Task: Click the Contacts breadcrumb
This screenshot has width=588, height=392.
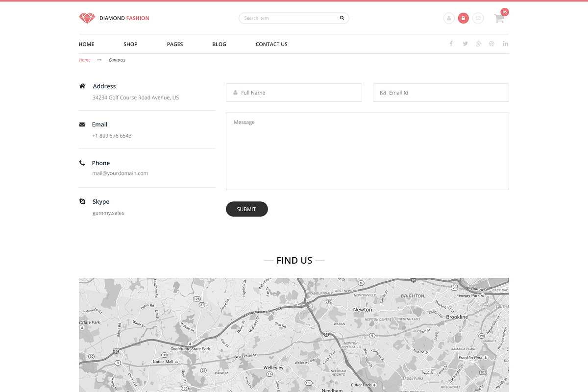Action: click(x=117, y=60)
